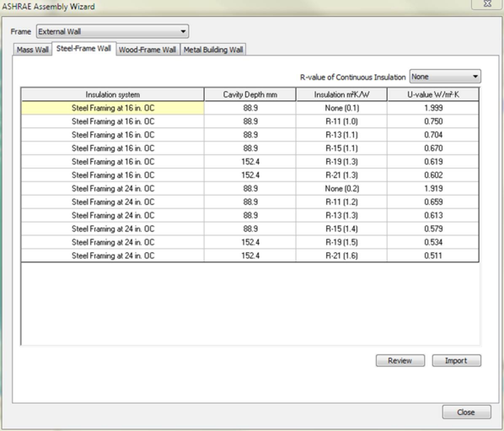Select the cell with U-value 1.999

point(433,108)
